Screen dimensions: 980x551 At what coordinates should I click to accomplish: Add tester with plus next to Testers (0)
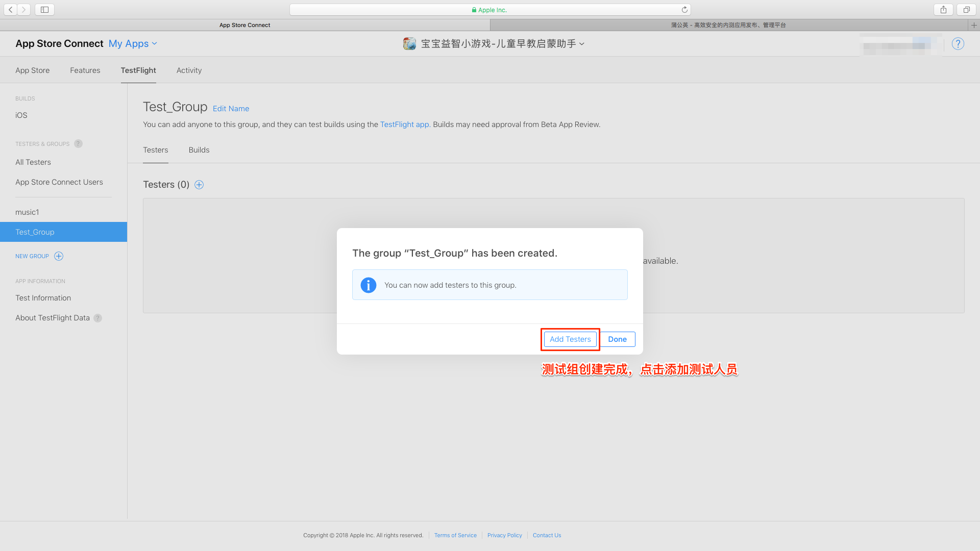199,185
